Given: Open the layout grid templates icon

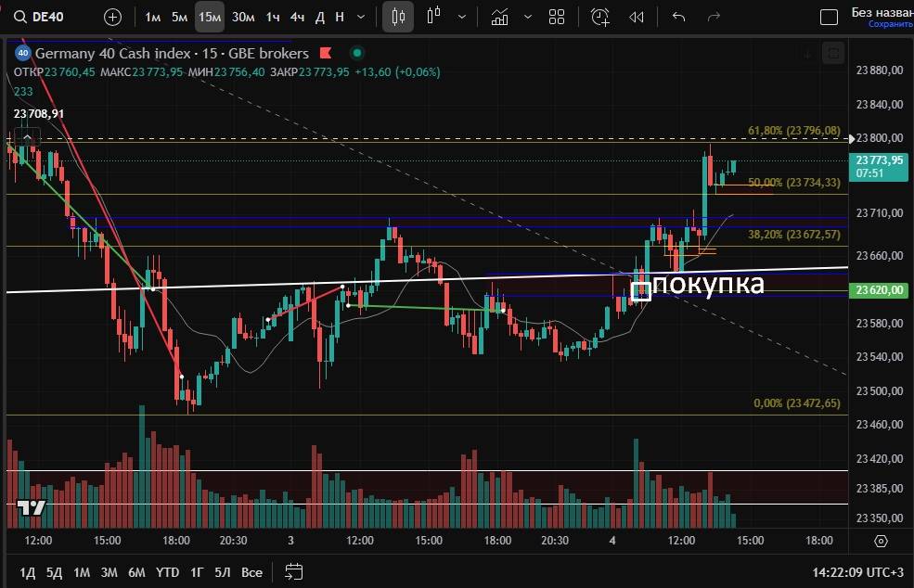Looking at the screenshot, I should 557,17.
